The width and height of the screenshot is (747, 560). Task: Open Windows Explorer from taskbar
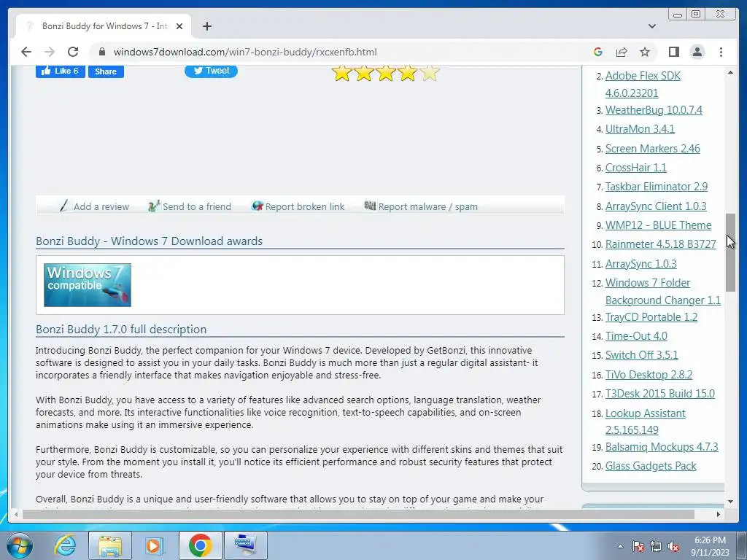110,545
